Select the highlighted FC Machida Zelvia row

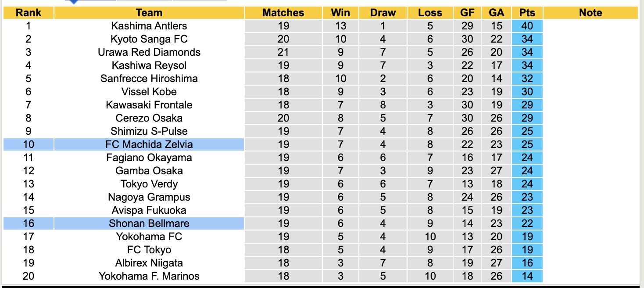tap(149, 144)
